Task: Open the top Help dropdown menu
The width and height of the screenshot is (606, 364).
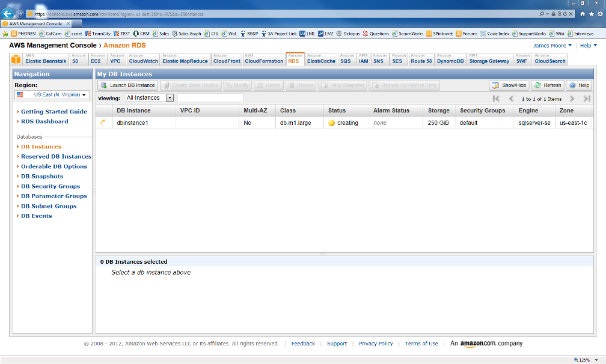Action: [x=588, y=46]
